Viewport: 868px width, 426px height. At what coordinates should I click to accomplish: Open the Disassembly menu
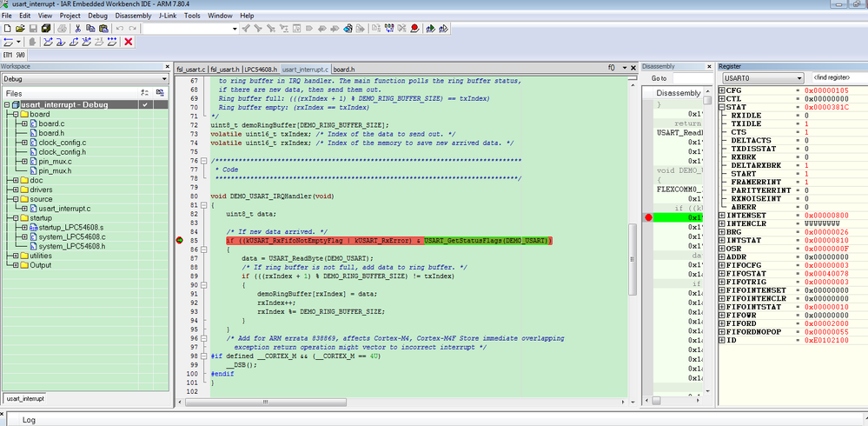(x=133, y=16)
